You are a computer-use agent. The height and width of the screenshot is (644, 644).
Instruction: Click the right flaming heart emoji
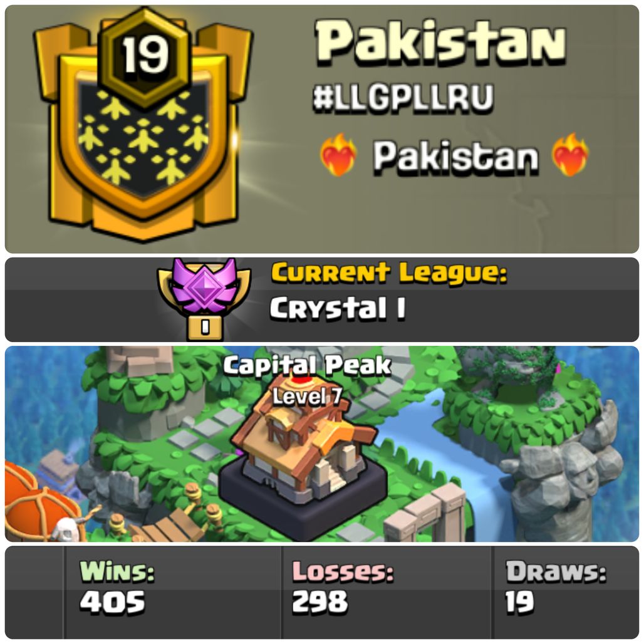pos(571,155)
